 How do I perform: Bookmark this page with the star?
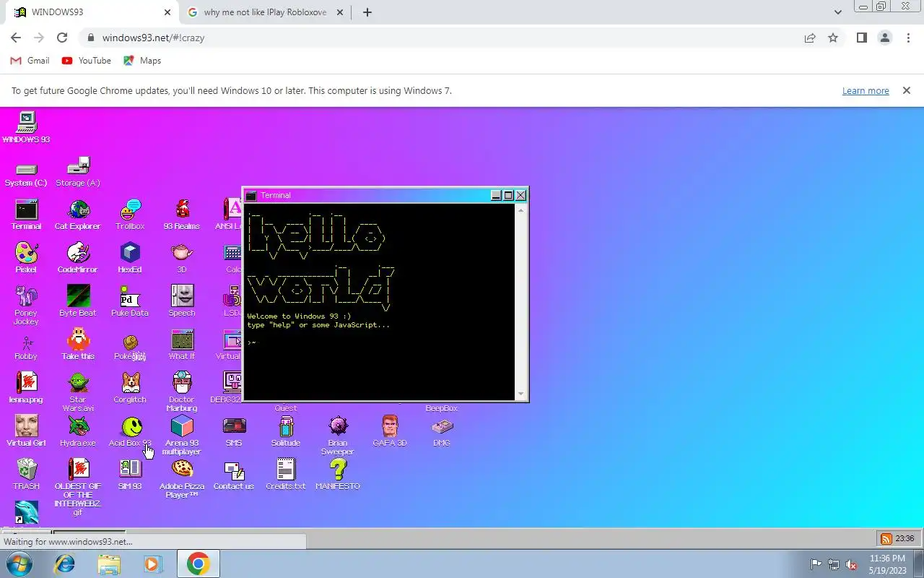click(833, 38)
